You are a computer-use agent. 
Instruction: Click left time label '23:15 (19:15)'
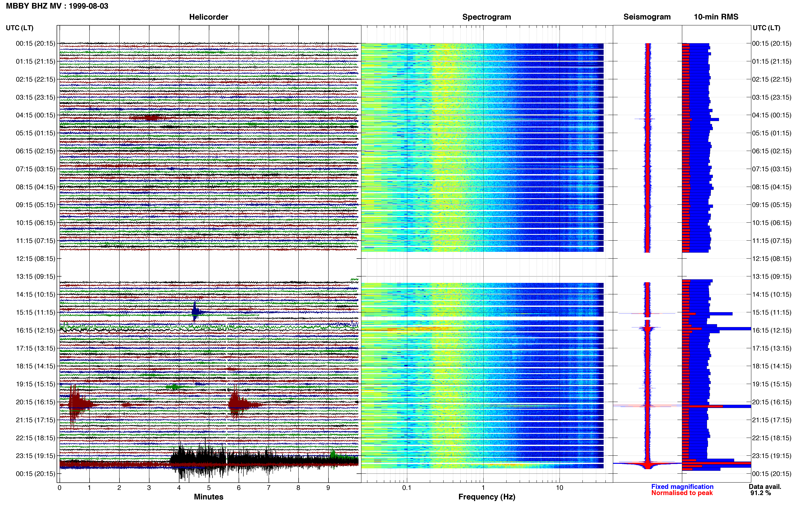pos(36,456)
